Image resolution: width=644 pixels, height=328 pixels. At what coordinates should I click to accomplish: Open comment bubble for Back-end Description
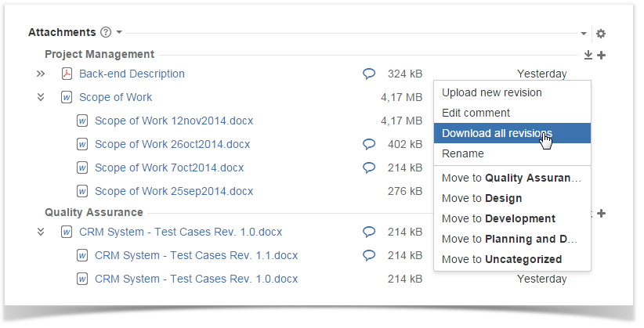[369, 74]
